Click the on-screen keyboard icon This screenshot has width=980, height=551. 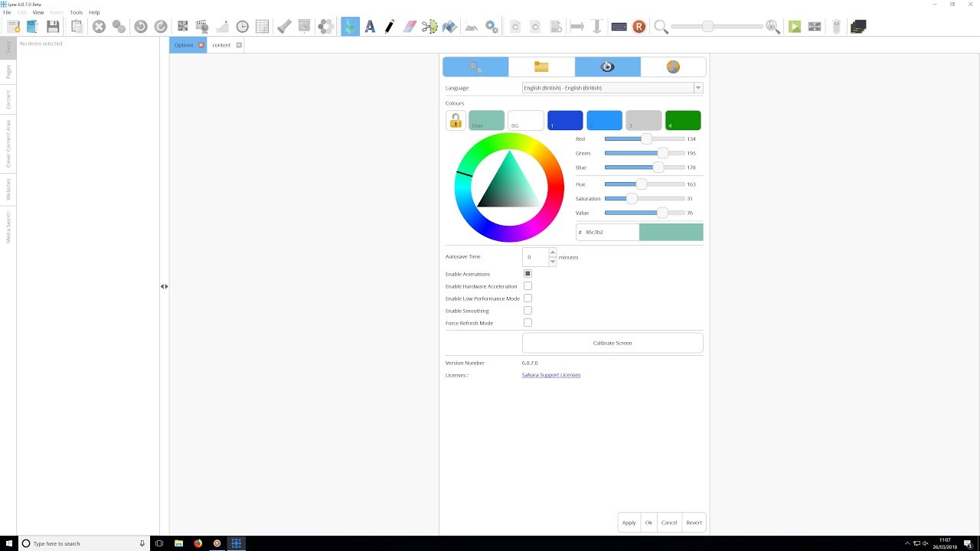point(619,27)
